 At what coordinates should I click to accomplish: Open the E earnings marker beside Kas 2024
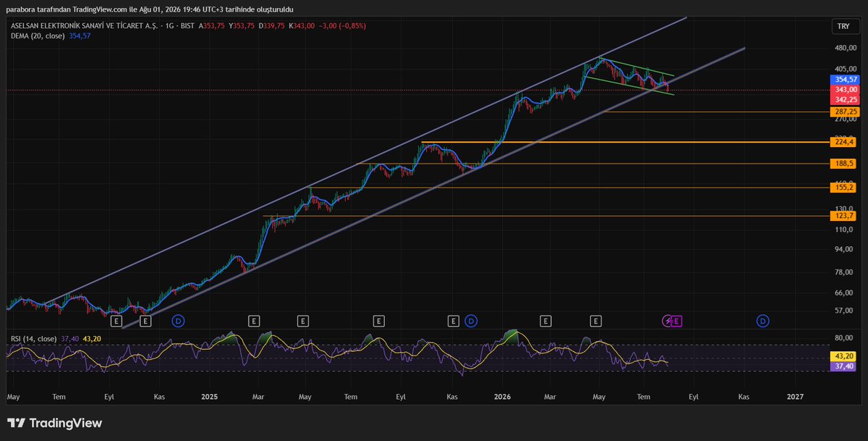[x=145, y=320]
